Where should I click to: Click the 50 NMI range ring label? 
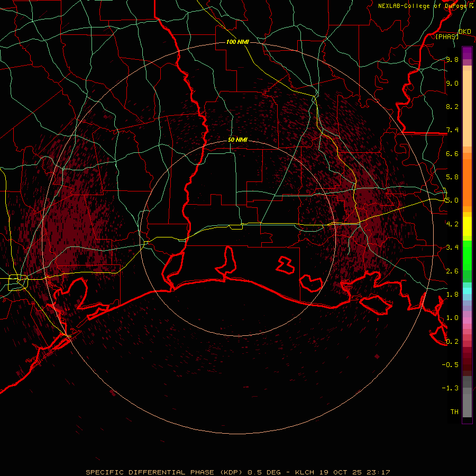pyautogui.click(x=237, y=140)
